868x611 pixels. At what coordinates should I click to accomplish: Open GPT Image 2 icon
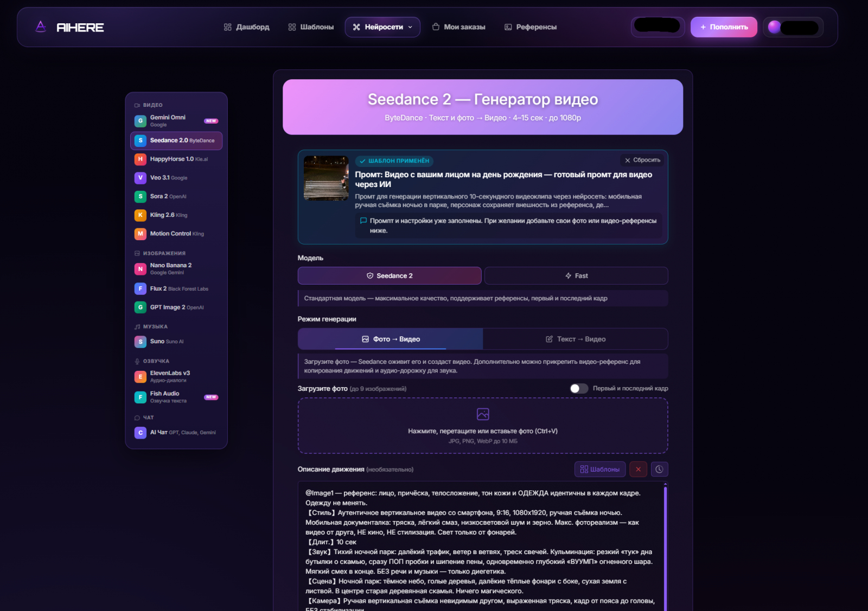click(x=141, y=307)
